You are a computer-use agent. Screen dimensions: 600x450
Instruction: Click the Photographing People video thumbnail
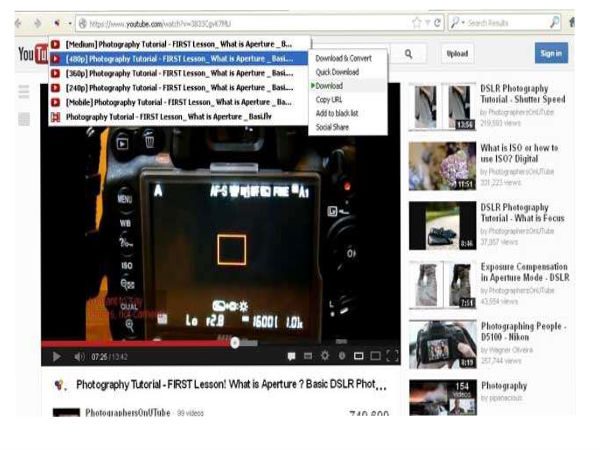coord(442,345)
